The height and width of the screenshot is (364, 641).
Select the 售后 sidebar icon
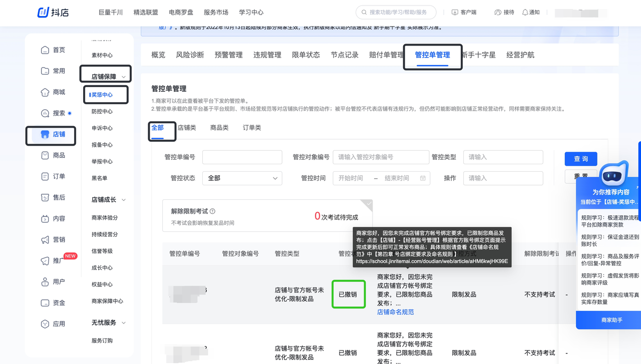point(45,197)
